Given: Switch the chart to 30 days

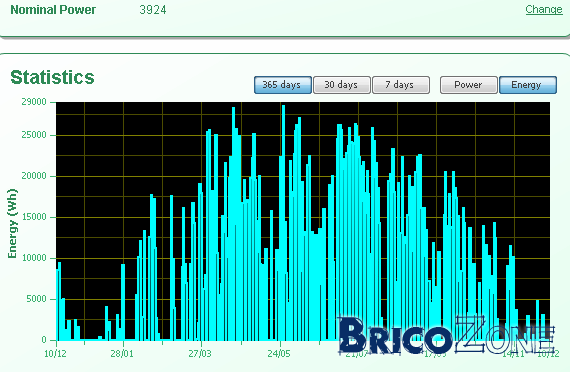Looking at the screenshot, I should coord(342,85).
